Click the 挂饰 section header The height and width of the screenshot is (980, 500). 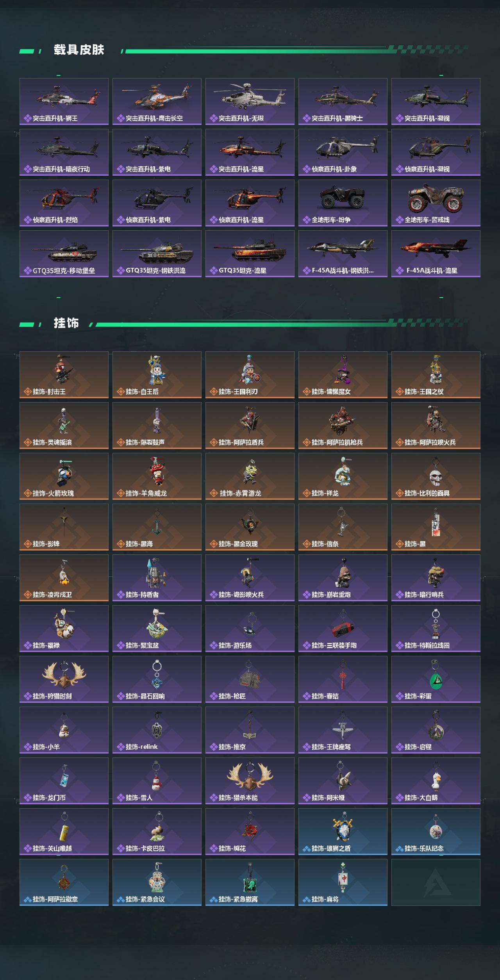tap(66, 323)
